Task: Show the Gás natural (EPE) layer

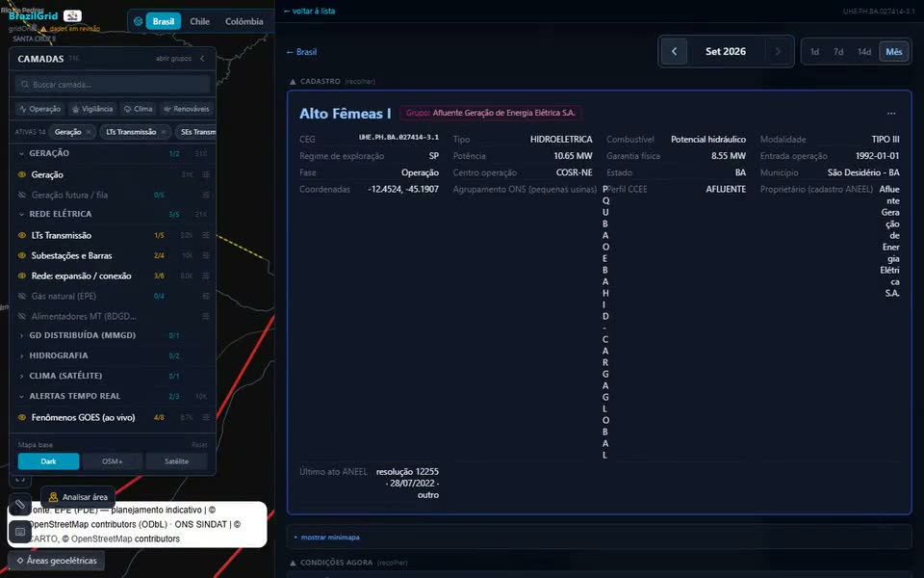Action: click(x=22, y=296)
